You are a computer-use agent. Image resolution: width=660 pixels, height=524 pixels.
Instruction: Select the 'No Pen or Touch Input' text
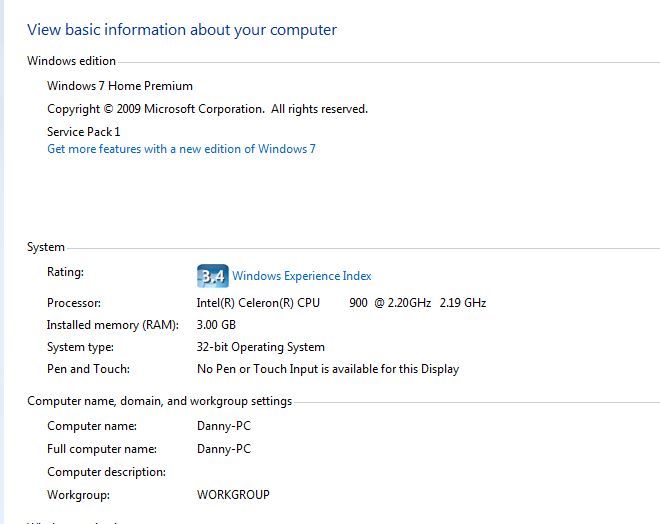327,369
